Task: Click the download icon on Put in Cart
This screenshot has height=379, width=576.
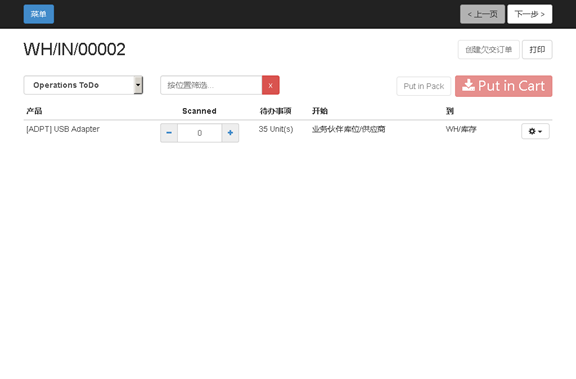Action: coord(468,85)
